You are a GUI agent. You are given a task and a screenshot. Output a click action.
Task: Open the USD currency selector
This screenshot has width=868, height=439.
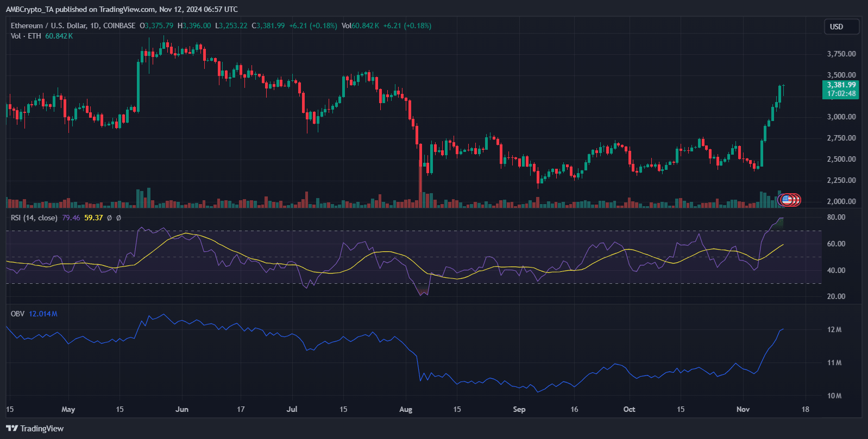(842, 27)
